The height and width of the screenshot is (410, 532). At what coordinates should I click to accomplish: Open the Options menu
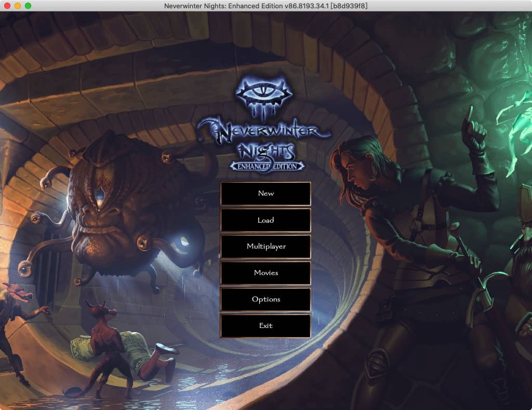tap(265, 299)
